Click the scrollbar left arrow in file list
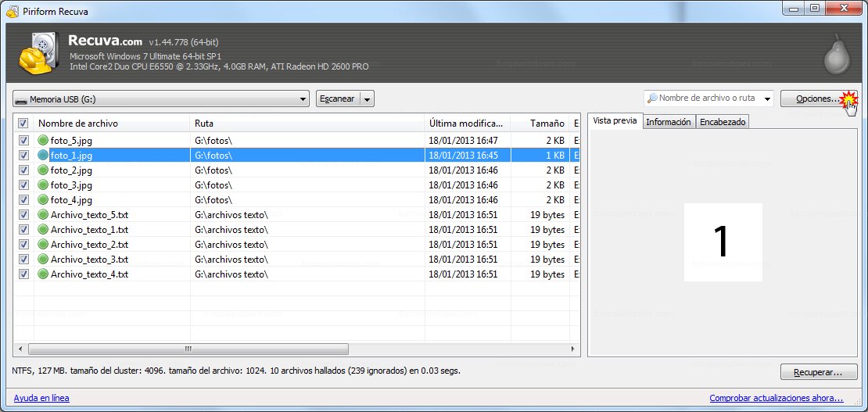This screenshot has width=868, height=412. point(20,349)
